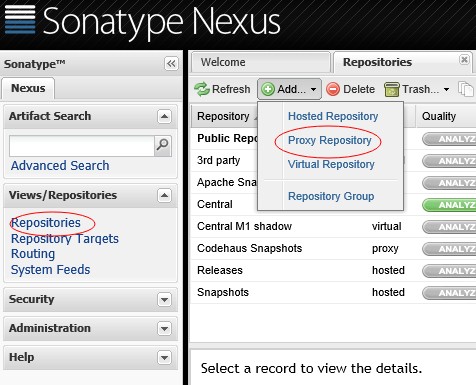Open the System Feeds link

pyautogui.click(x=50, y=269)
